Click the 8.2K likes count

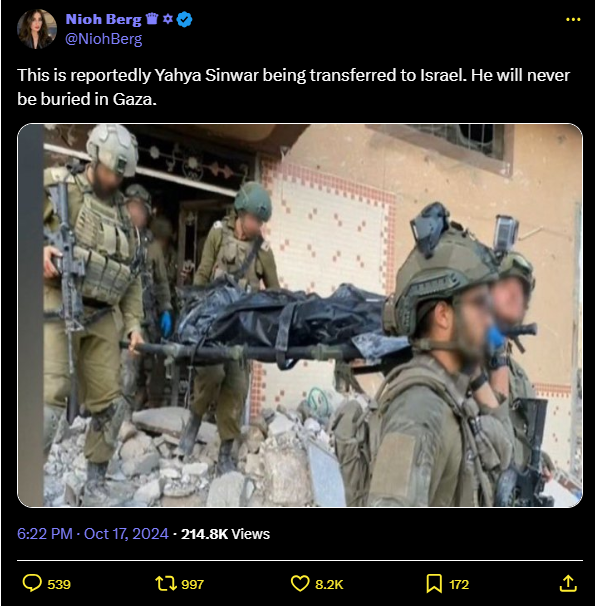[x=329, y=584]
